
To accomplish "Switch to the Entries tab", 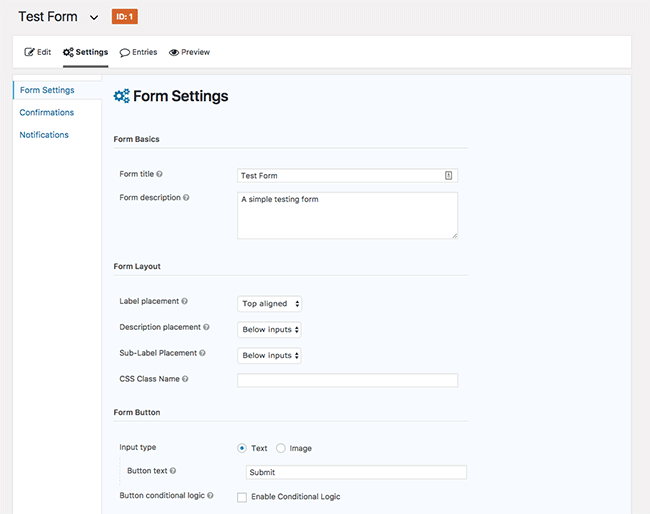I will point(138,52).
